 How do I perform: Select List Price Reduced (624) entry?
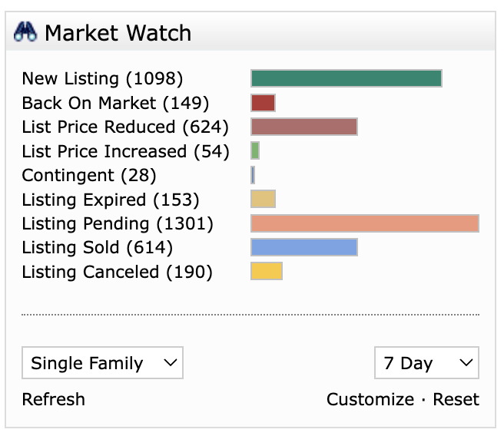click(x=125, y=127)
